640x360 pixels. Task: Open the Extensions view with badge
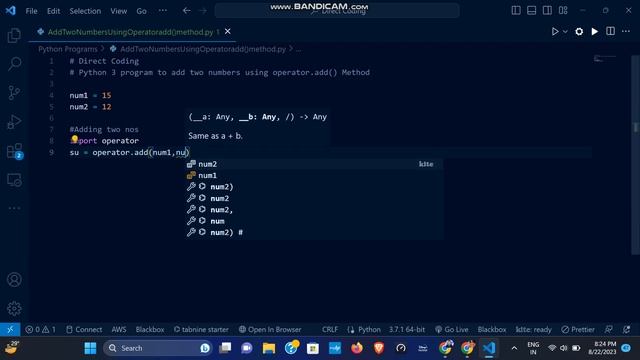pos(14,151)
